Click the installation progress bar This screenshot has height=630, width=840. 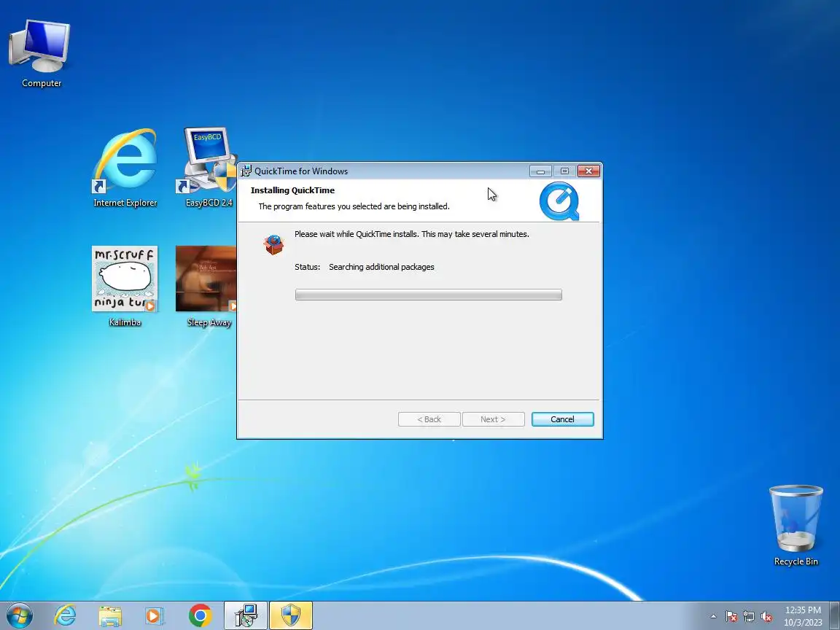(x=429, y=295)
